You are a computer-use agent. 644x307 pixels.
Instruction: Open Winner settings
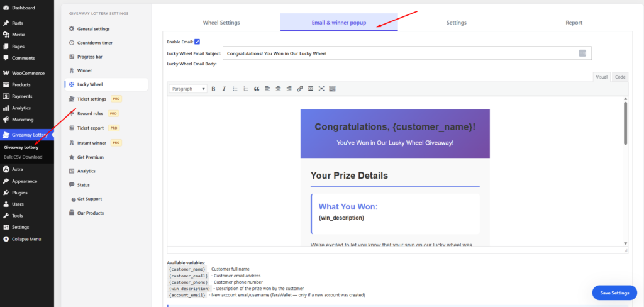click(106, 70)
